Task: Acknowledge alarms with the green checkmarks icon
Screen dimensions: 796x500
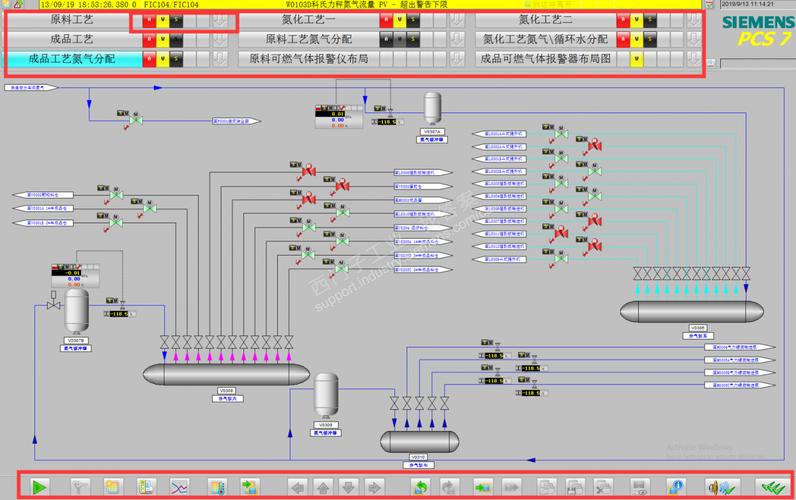Action: point(772,487)
